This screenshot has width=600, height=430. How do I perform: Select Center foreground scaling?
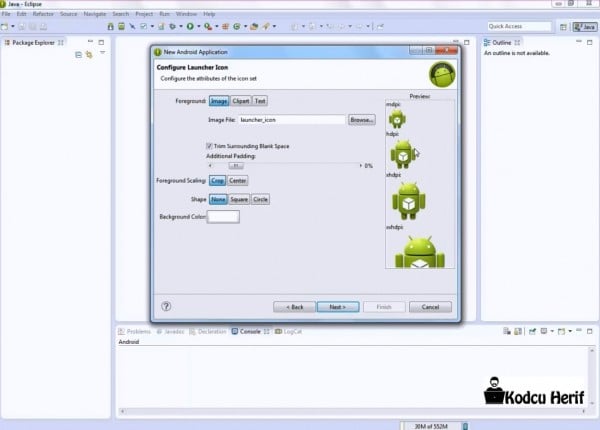click(x=238, y=181)
